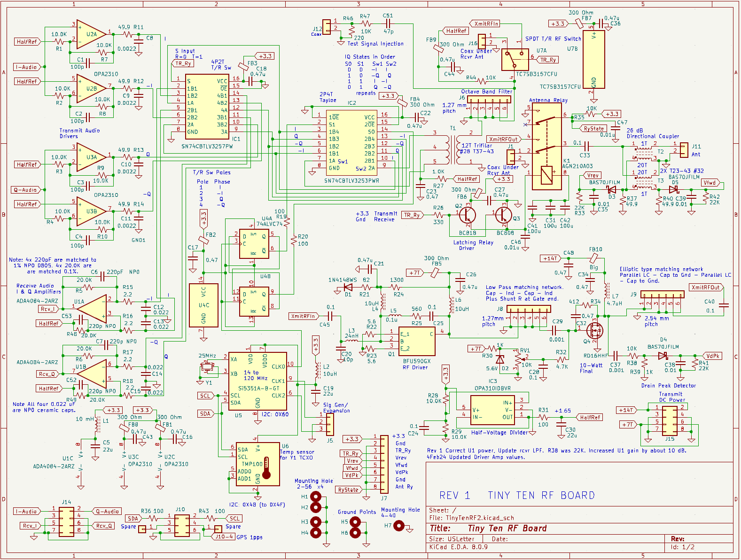Image resolution: width=741 pixels, height=560 pixels.
Task: Select the H7 mounting hole
Action: (x=399, y=526)
